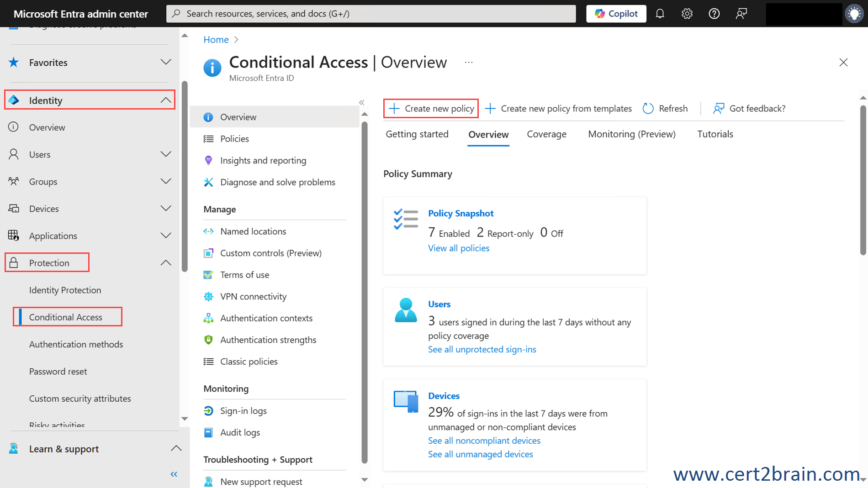Image resolution: width=868 pixels, height=488 pixels.
Task: Click the Identity diamond icon
Action: click(x=14, y=100)
